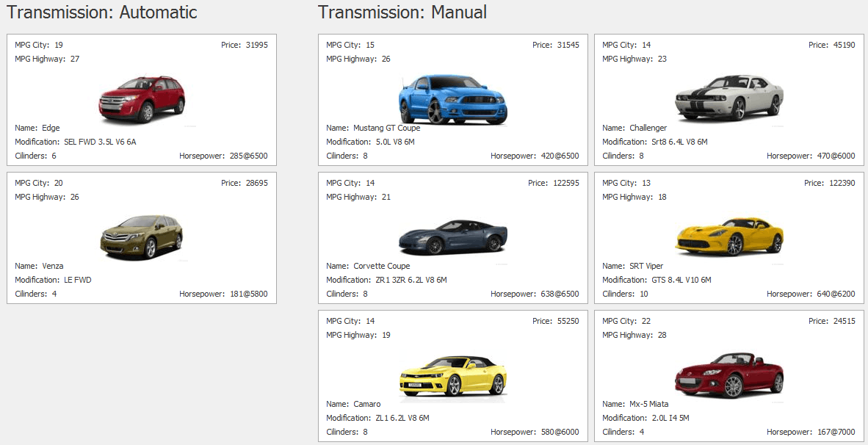This screenshot has height=445, width=868.
Task: Click the Corvette price value 122595
Action: tap(566, 183)
